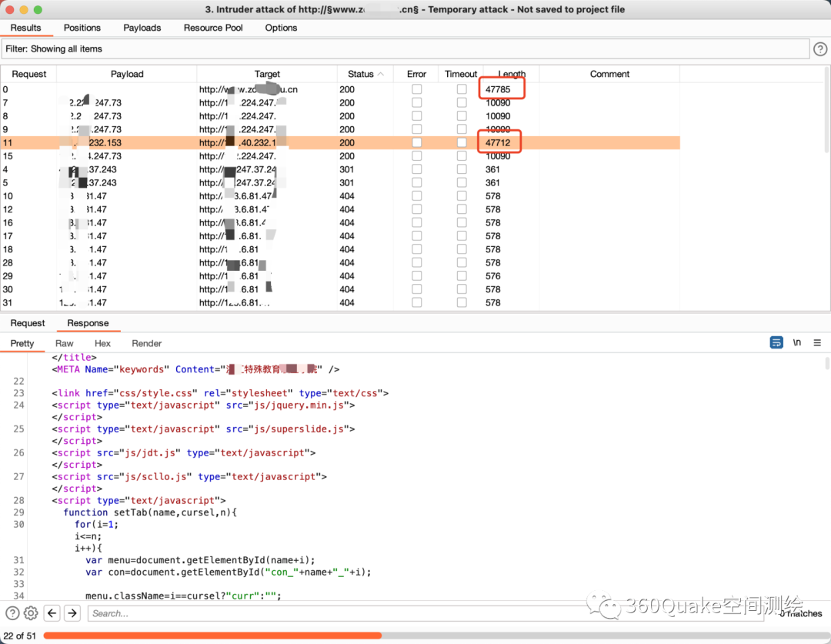Enable Error checkbox in request 29 row
The width and height of the screenshot is (831, 644).
point(417,275)
